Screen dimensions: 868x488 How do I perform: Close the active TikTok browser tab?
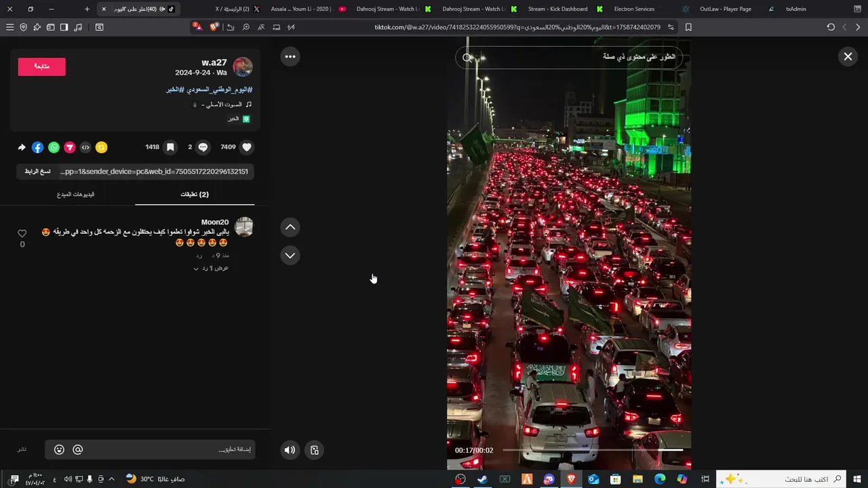104,9
